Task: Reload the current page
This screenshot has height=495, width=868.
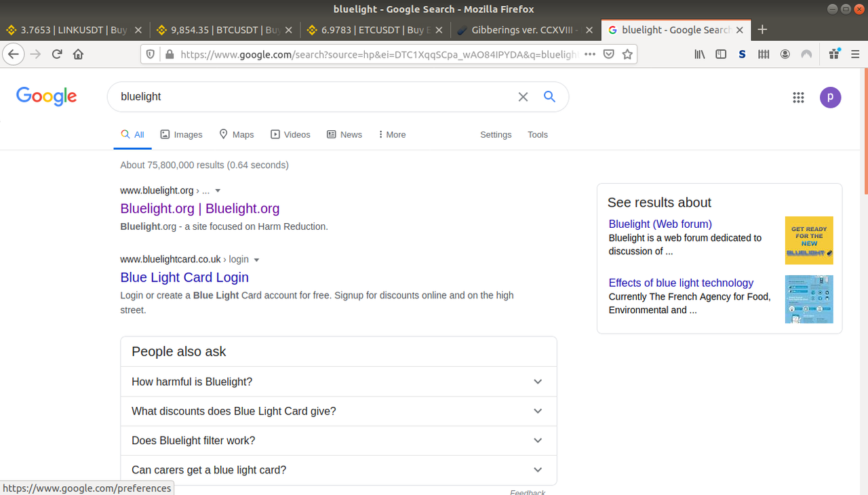Action: (x=57, y=54)
